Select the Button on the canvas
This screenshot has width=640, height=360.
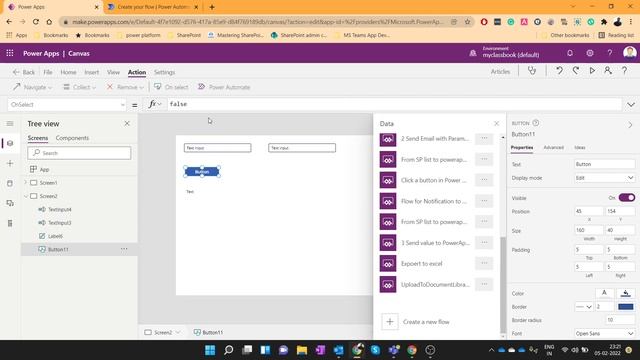[202, 171]
